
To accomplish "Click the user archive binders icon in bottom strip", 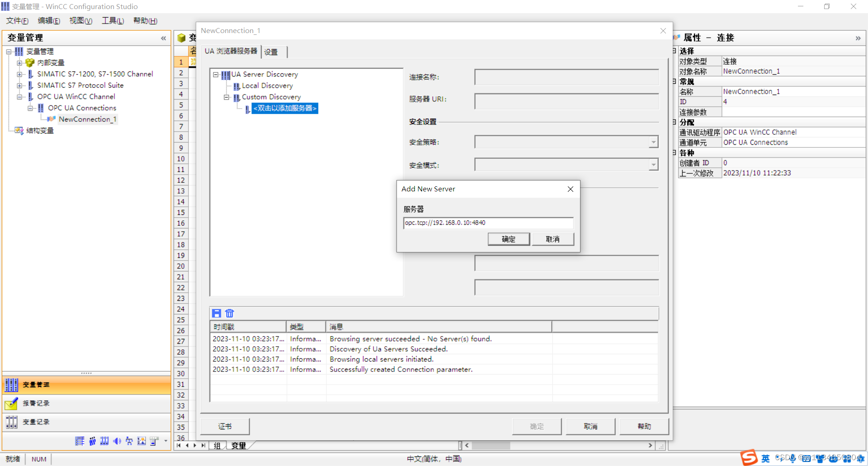I will click(104, 441).
